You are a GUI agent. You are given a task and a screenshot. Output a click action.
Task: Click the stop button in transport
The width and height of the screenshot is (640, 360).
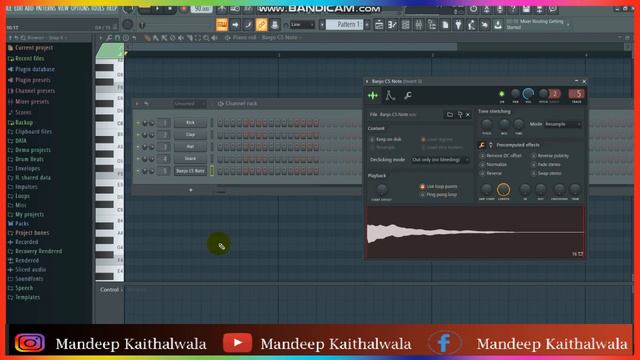170,9
